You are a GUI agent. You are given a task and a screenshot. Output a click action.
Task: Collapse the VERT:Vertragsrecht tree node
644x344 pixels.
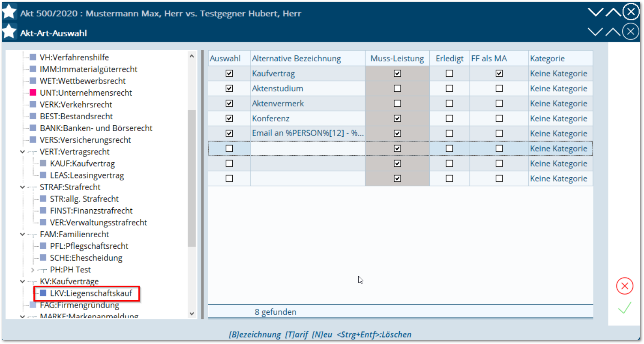(x=22, y=151)
